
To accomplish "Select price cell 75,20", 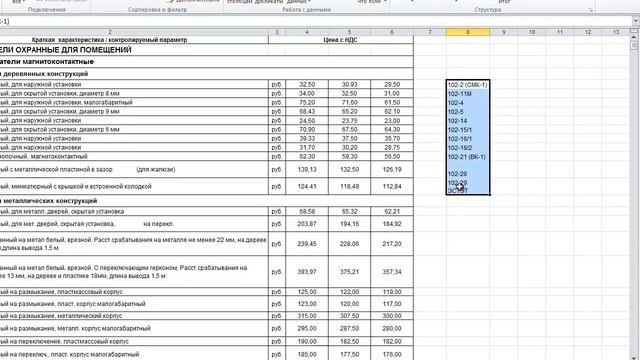I will pos(307,102).
